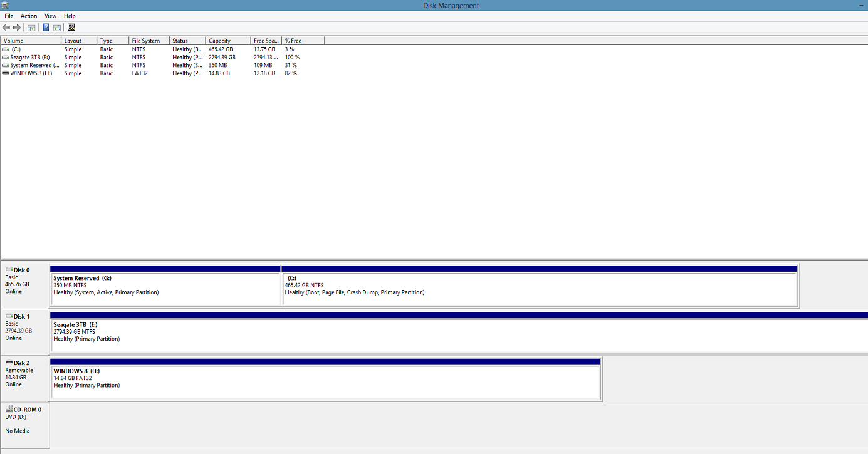
Task: Click the Seagate 3TB (E:) drive icon in list
Action: pyautogui.click(x=6, y=57)
